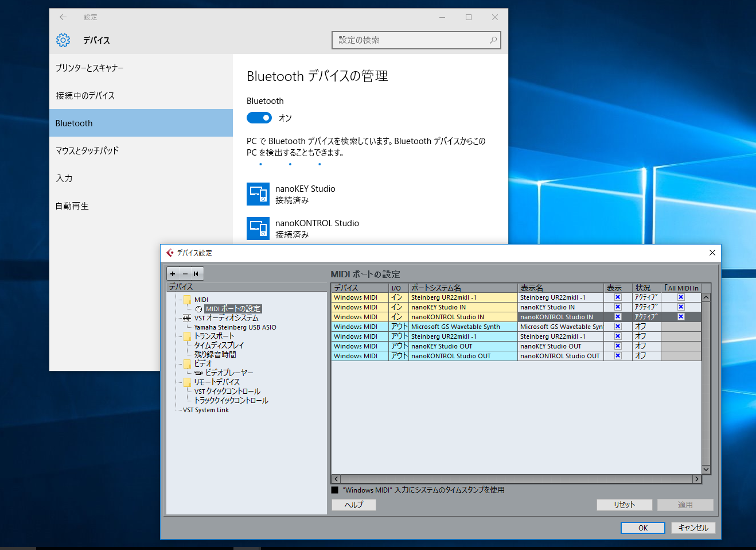
Task: Enable the Windows MIDI system timestamp checkbox
Action: pos(335,490)
